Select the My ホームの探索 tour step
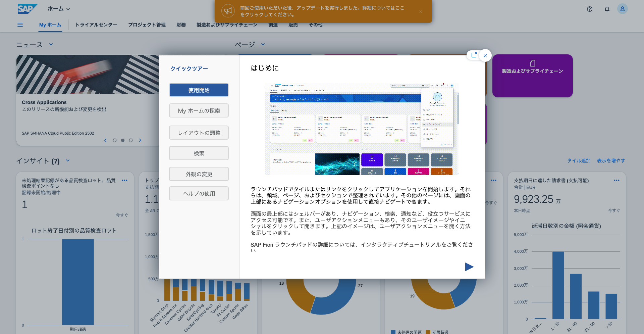The height and width of the screenshot is (334, 644). [199, 111]
